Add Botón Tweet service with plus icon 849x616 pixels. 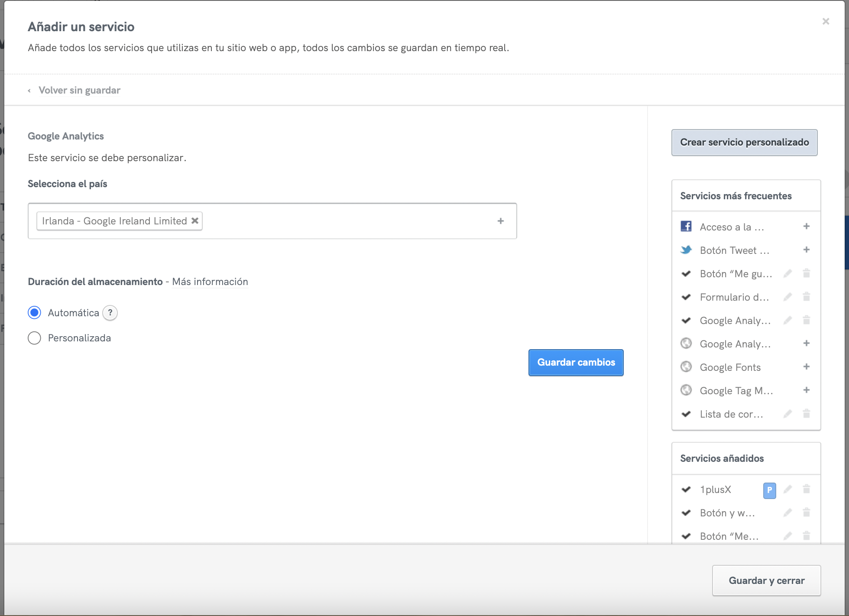(x=806, y=250)
